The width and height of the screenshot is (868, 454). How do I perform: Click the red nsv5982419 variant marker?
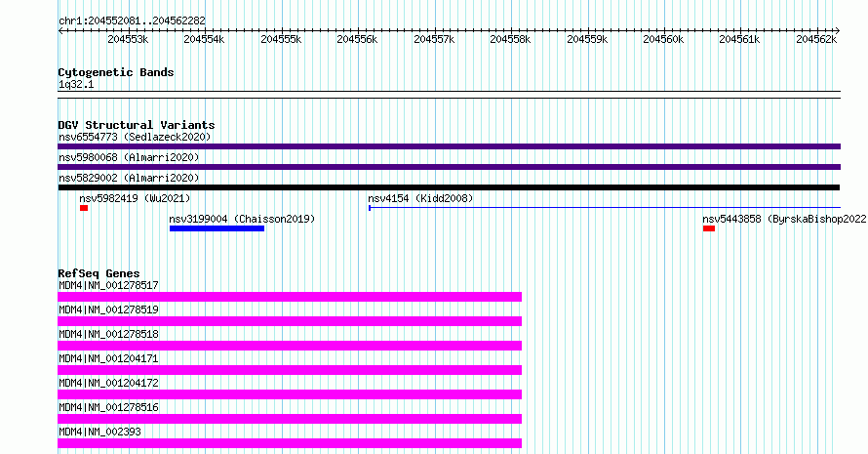[x=84, y=208]
